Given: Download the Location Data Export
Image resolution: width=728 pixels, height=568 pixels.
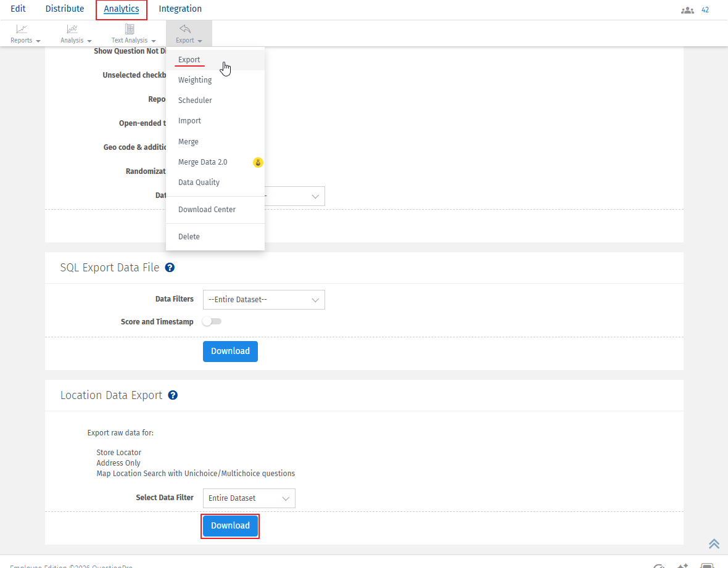Looking at the screenshot, I should 230,526.
